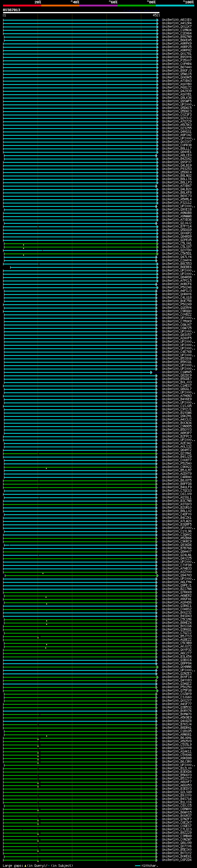Select the UniRef100_P50250 entry
This screenshot has width=197, height=868.
click(x=177, y=687)
